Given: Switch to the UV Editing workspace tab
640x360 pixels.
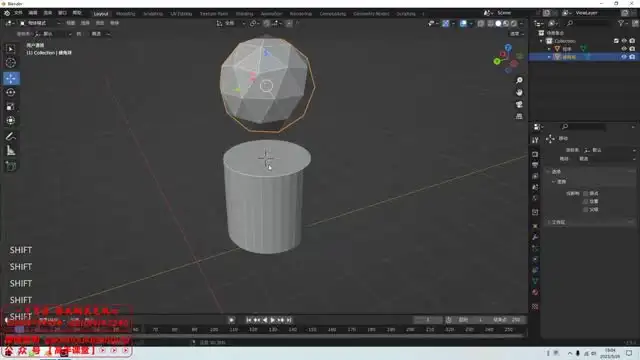Looking at the screenshot, I should (181, 13).
